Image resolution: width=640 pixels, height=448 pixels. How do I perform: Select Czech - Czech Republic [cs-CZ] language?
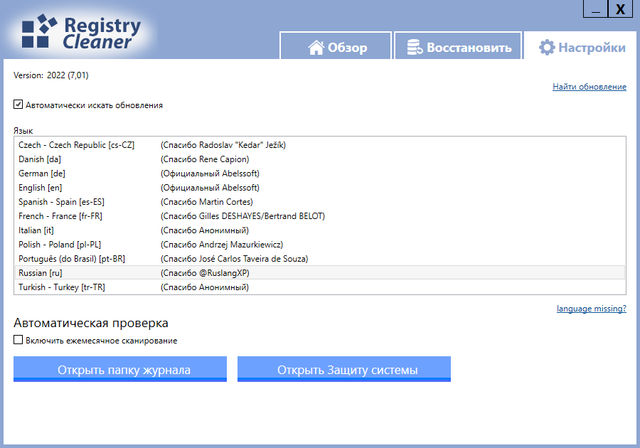pos(320,145)
